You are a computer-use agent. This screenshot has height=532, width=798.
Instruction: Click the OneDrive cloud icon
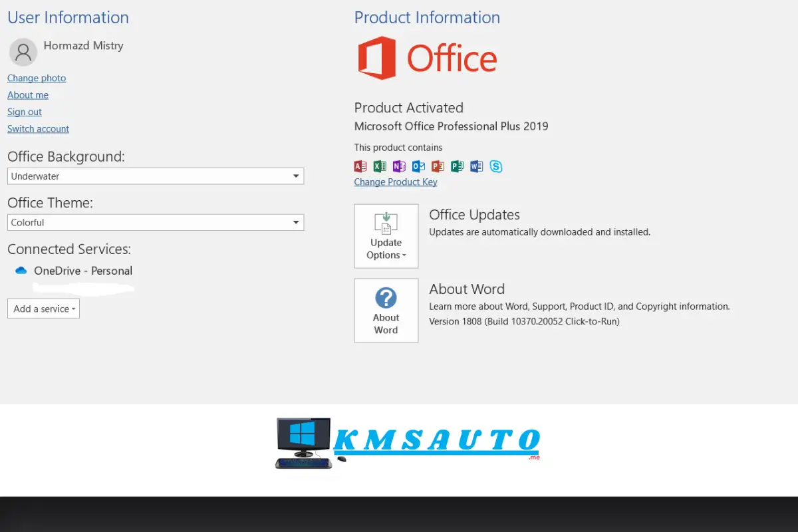[x=21, y=271]
